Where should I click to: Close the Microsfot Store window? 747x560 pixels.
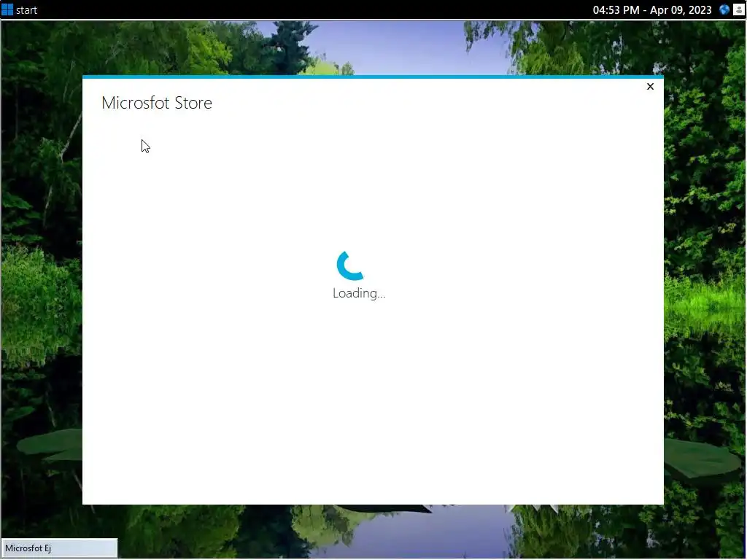coord(650,86)
